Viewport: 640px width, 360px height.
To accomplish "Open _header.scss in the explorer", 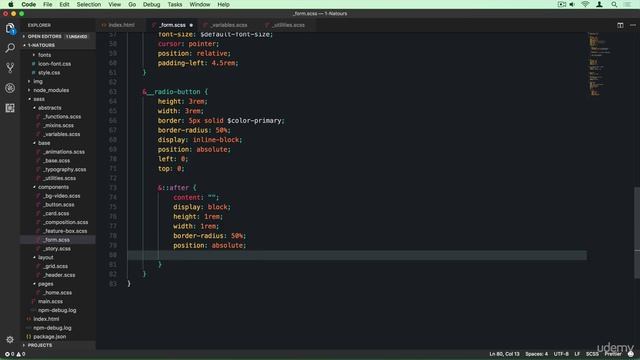I will click(x=59, y=275).
